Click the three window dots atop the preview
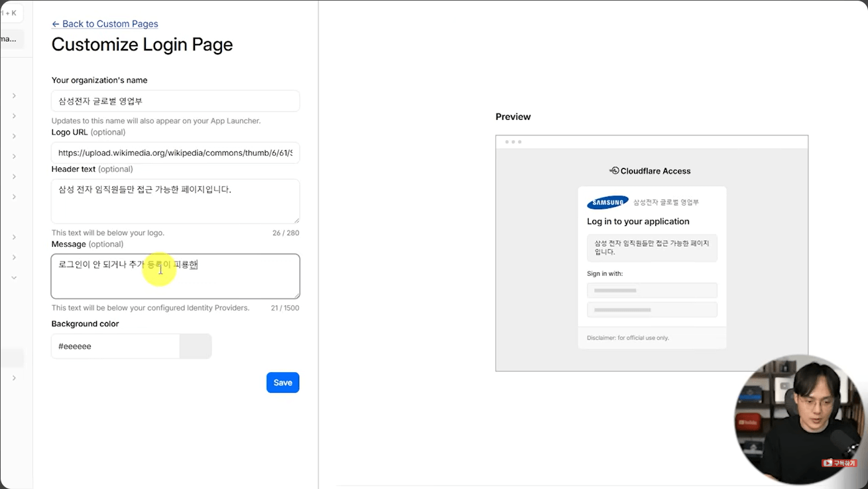The height and width of the screenshot is (489, 868). coord(513,142)
